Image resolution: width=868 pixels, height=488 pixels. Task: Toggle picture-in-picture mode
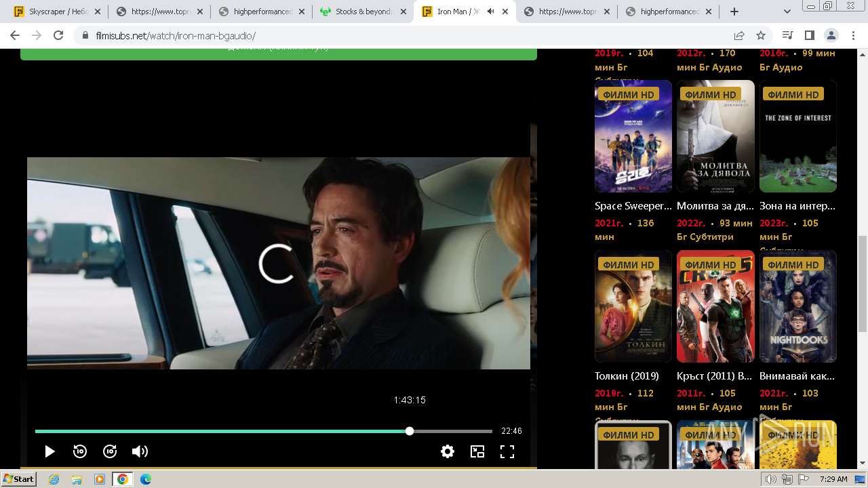point(477,451)
